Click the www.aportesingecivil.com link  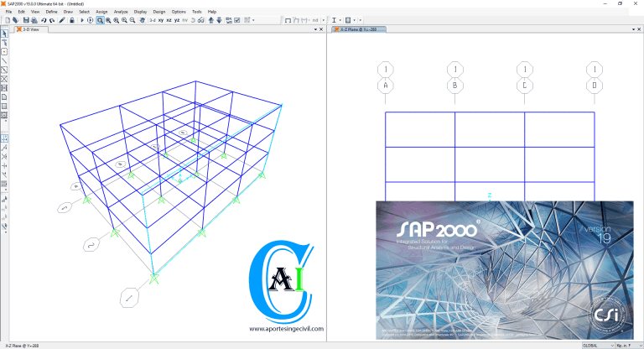tap(286, 329)
